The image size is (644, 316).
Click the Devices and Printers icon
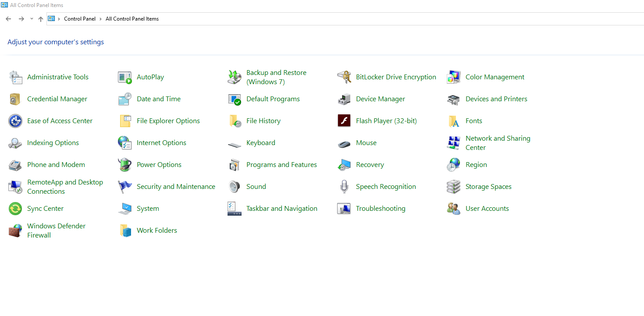pyautogui.click(x=454, y=99)
